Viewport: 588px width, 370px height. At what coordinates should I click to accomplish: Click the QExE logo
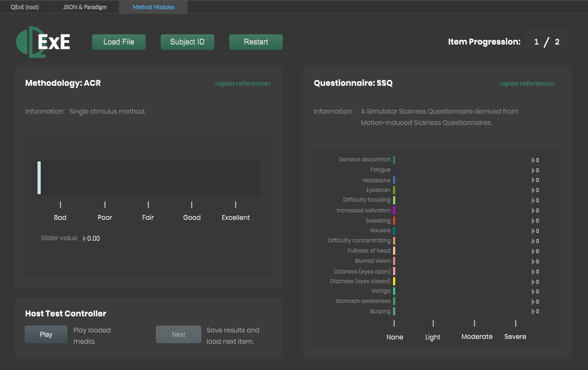tap(43, 42)
